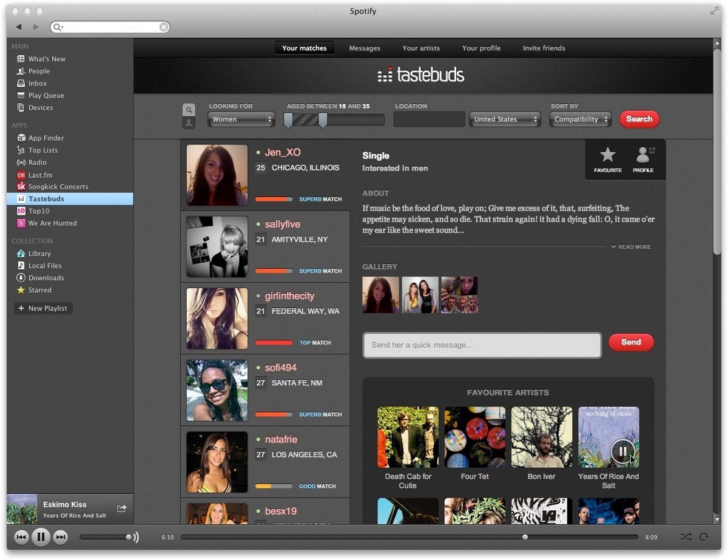The width and height of the screenshot is (728, 560).
Task: Click the red Search button
Action: (x=639, y=119)
